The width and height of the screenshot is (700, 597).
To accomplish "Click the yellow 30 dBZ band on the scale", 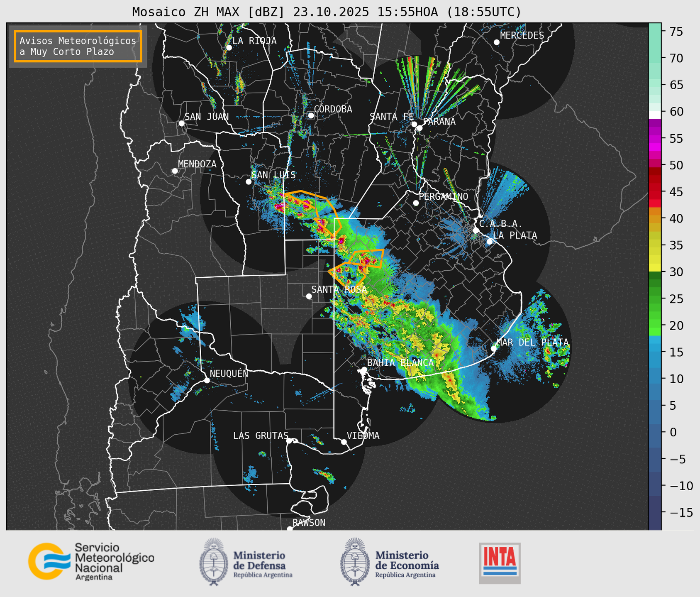I will click(655, 268).
